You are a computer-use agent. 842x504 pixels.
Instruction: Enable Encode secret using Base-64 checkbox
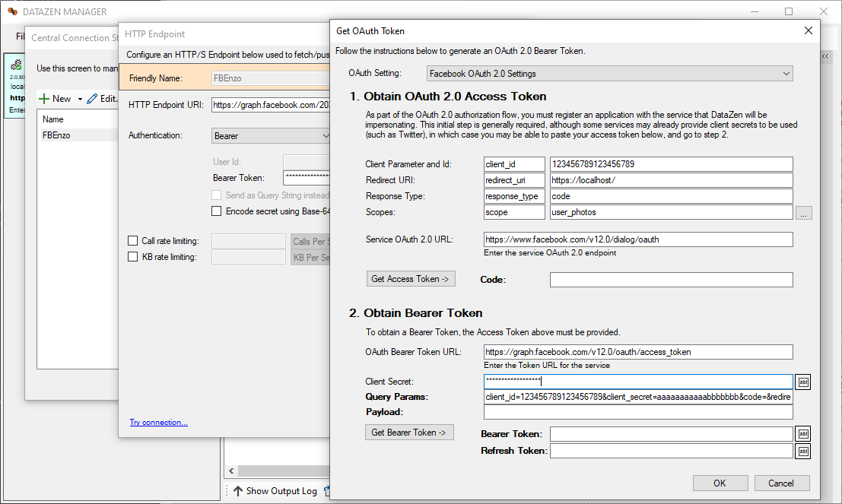coord(217,211)
